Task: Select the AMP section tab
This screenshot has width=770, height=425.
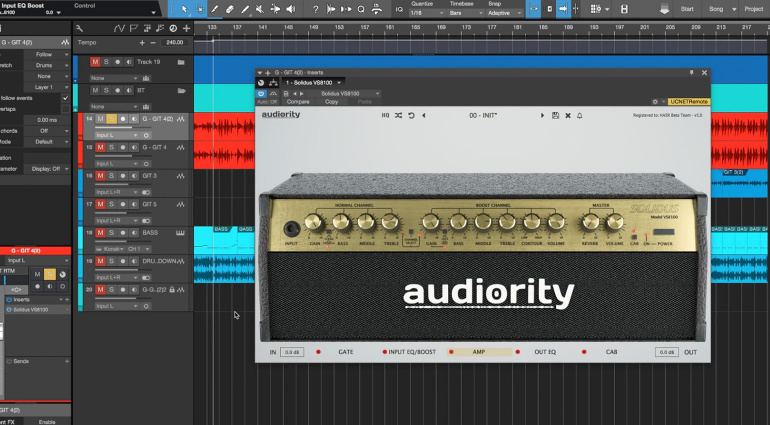Action: [x=479, y=352]
